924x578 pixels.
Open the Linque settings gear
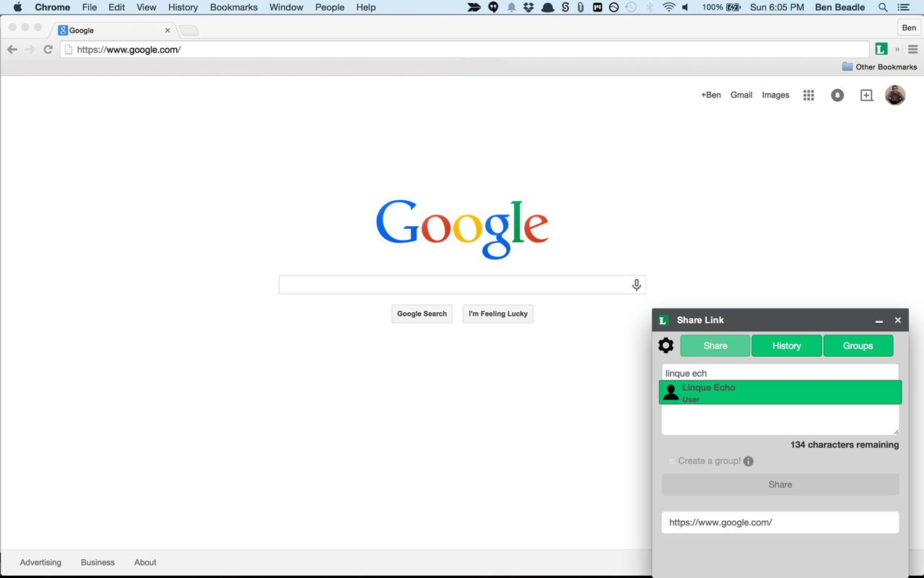(x=666, y=345)
